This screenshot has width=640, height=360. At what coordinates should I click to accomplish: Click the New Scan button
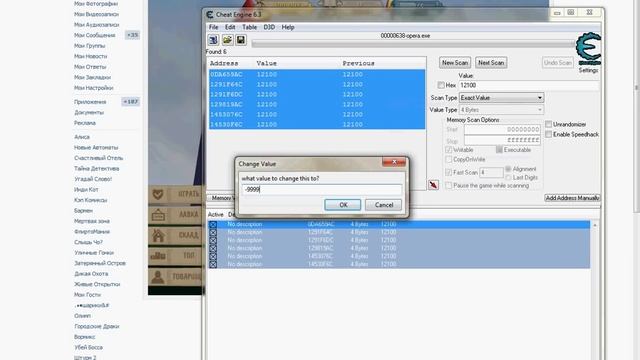pyautogui.click(x=455, y=63)
